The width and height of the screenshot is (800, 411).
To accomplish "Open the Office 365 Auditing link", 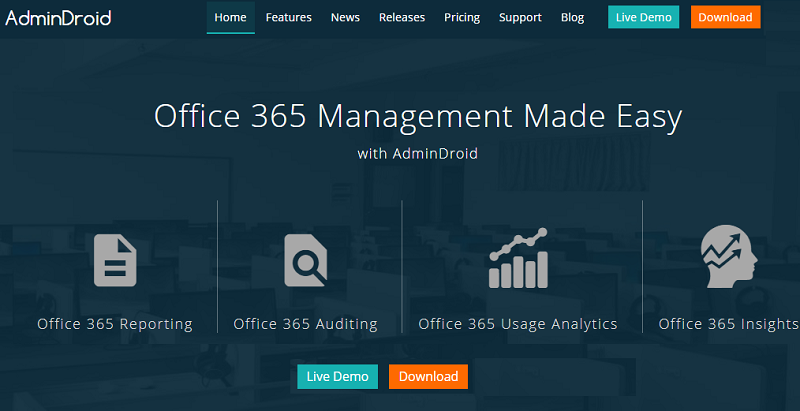I will (306, 324).
